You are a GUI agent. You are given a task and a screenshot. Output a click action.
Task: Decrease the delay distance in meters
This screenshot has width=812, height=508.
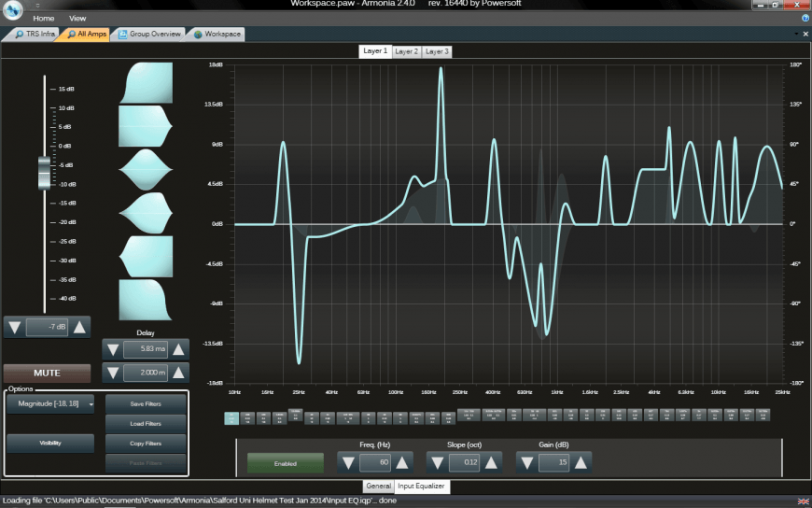[112, 373]
